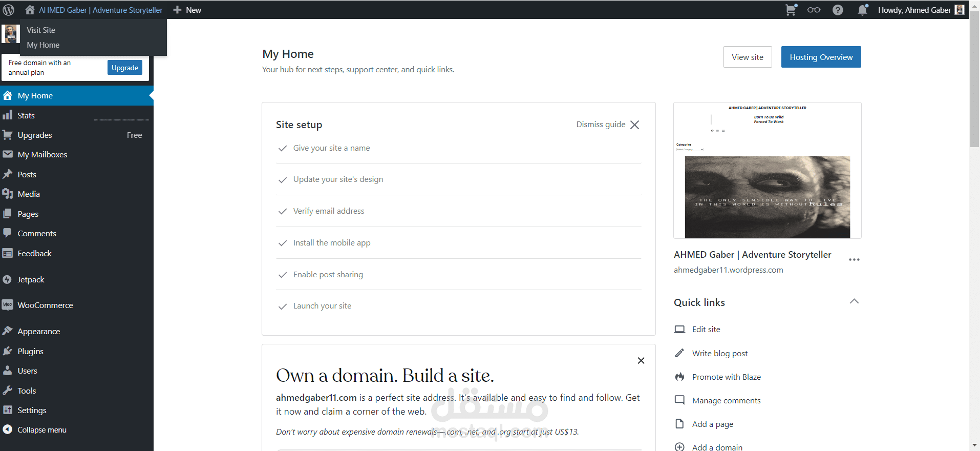Click the Jetpack icon in sidebar
Image resolution: width=980 pixels, height=451 pixels.
coord(8,279)
